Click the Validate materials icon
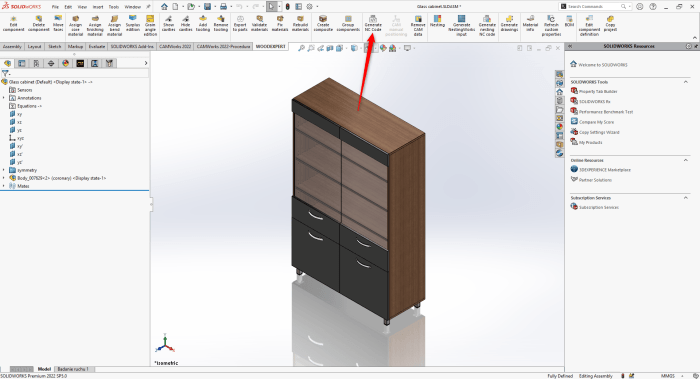The width and height of the screenshot is (700, 379). tap(259, 24)
